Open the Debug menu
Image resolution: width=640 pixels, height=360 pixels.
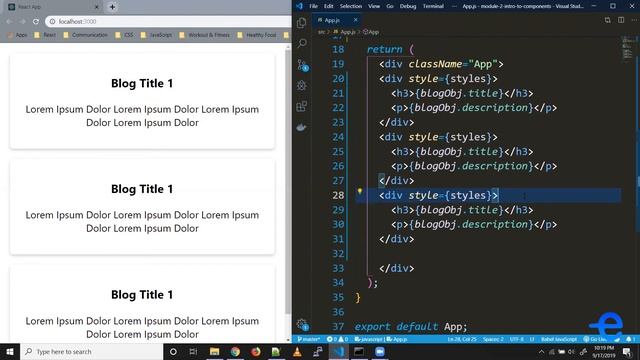tap(408, 6)
